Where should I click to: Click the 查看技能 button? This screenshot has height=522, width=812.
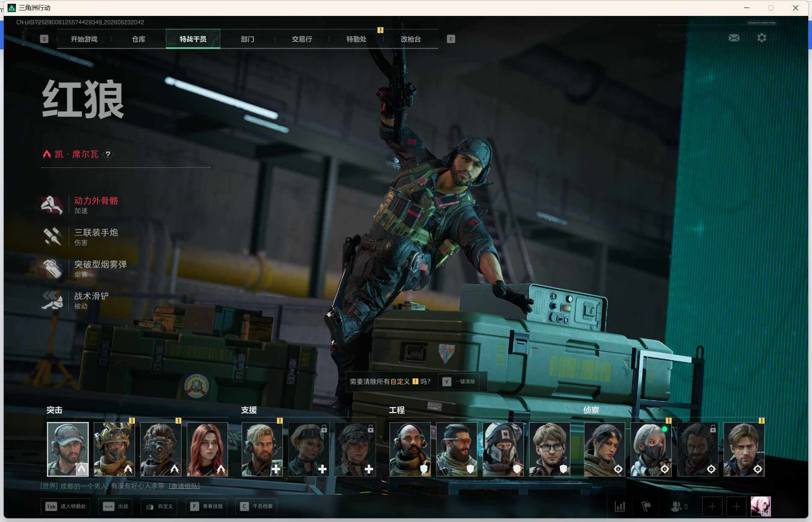click(x=207, y=507)
